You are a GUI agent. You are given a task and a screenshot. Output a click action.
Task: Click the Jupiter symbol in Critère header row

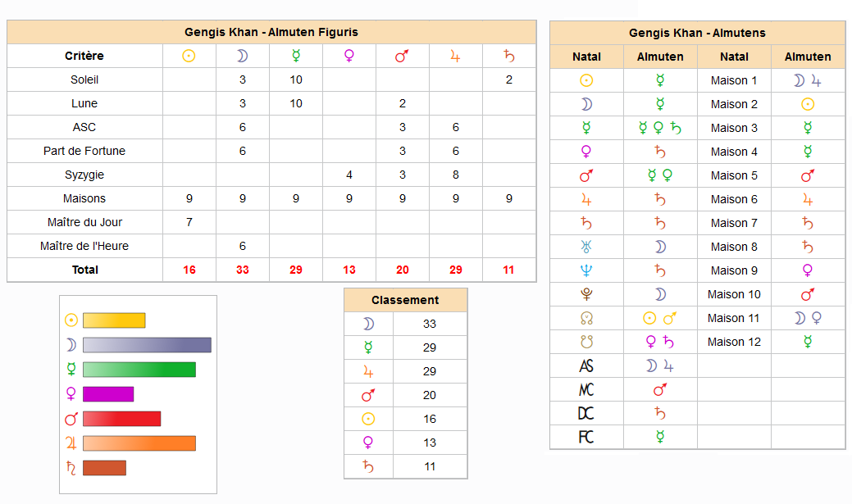pyautogui.click(x=455, y=56)
